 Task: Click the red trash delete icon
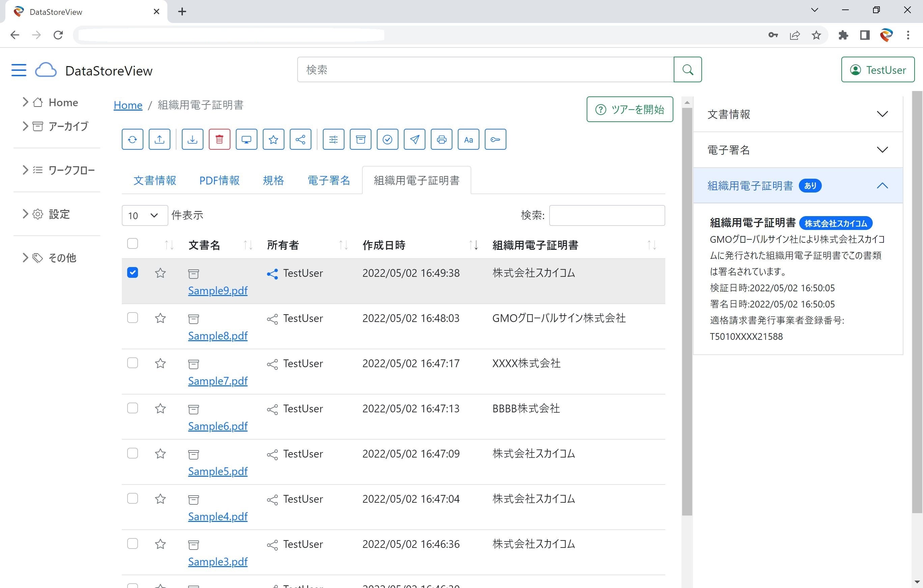(219, 140)
